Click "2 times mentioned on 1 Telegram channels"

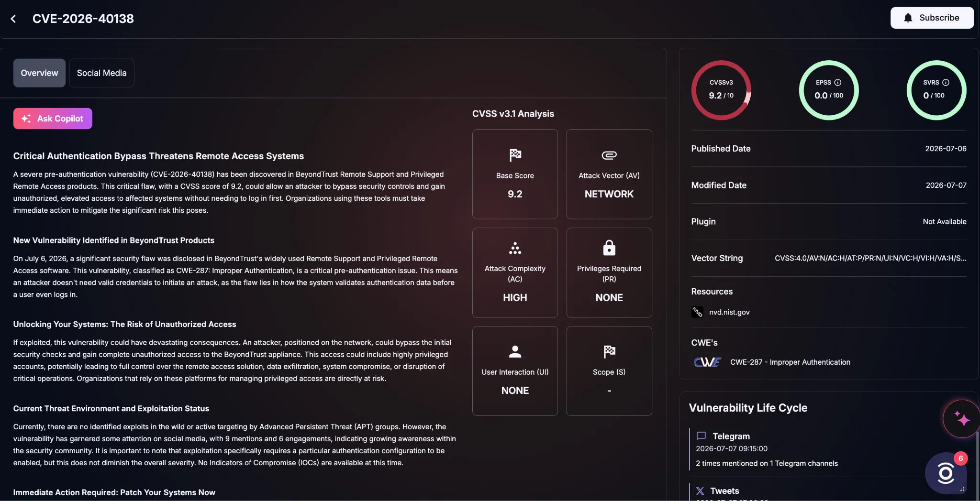click(x=767, y=463)
